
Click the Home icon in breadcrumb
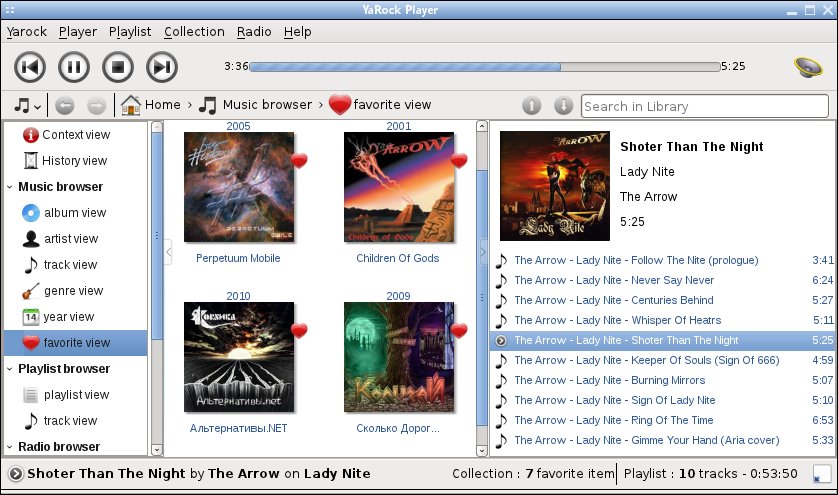tap(130, 105)
